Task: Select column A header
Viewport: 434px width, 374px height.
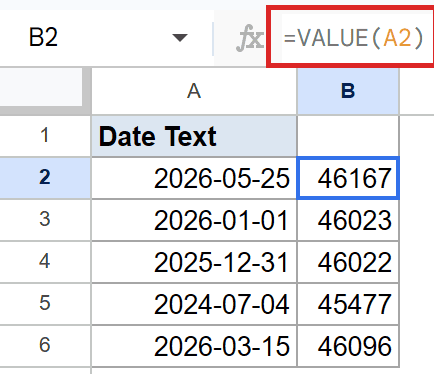Action: (194, 91)
